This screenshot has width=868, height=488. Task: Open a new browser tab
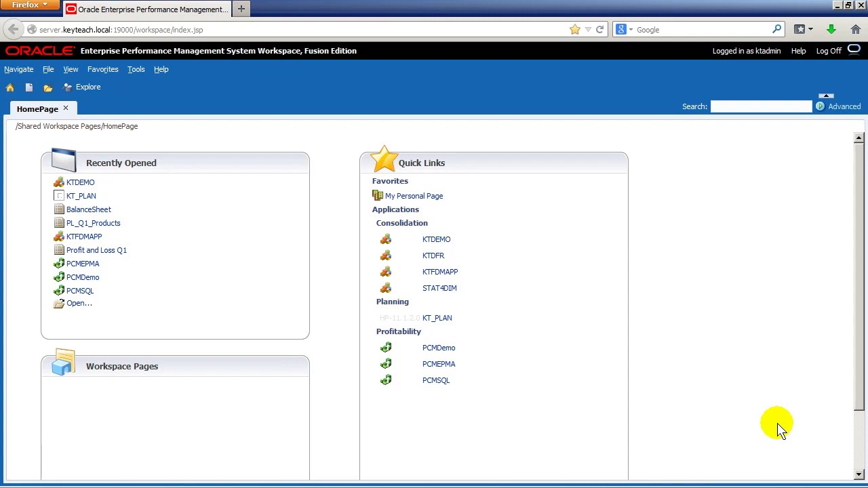click(x=241, y=9)
